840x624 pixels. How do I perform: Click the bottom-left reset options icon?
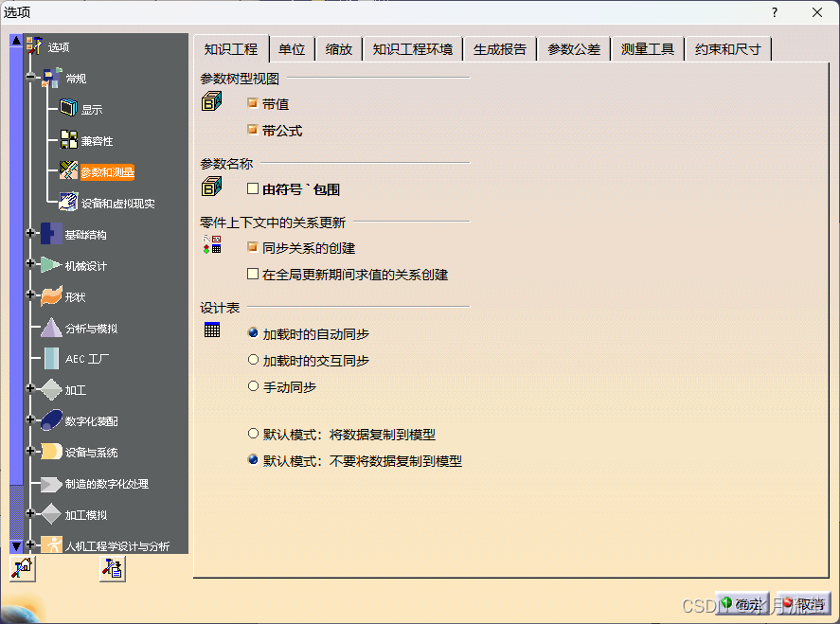pyautogui.click(x=21, y=568)
